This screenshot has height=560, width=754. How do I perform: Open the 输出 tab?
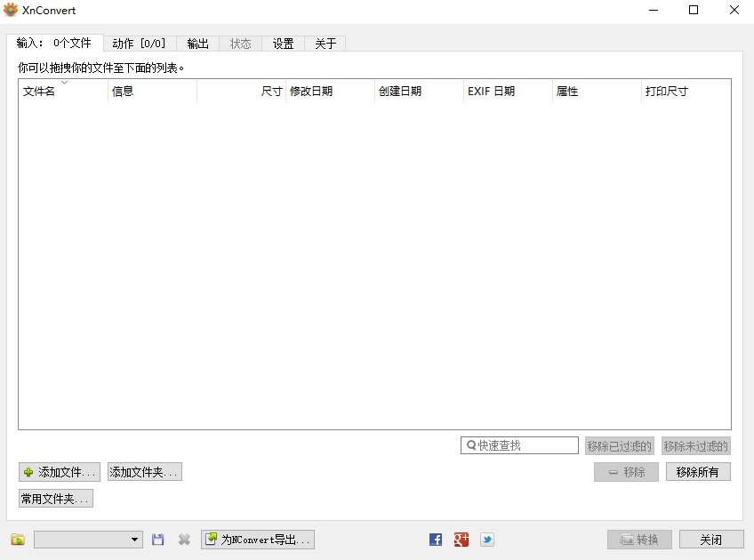(x=197, y=43)
